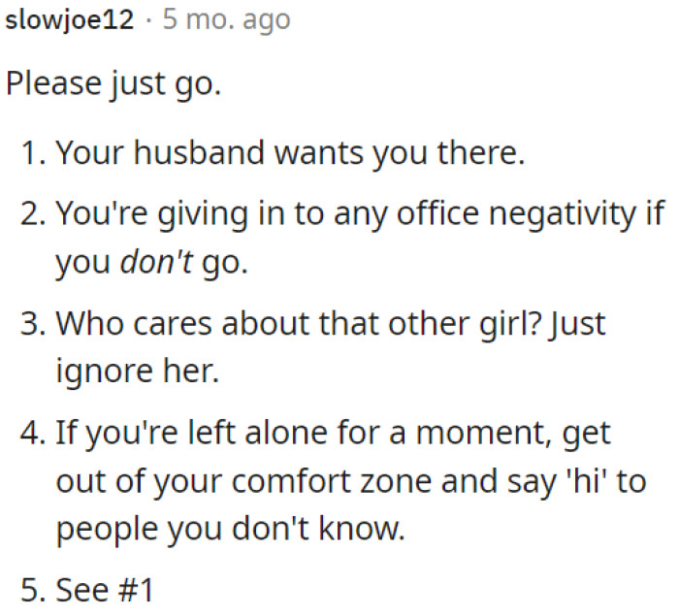679x616 pixels.
Task: Click the list number "4."
Action: coord(33,434)
